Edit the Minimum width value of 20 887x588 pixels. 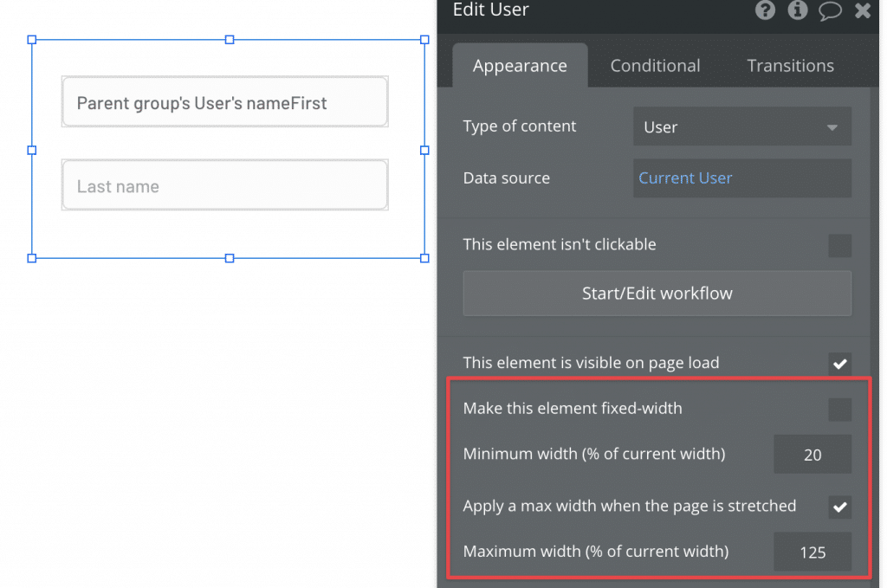click(x=812, y=454)
